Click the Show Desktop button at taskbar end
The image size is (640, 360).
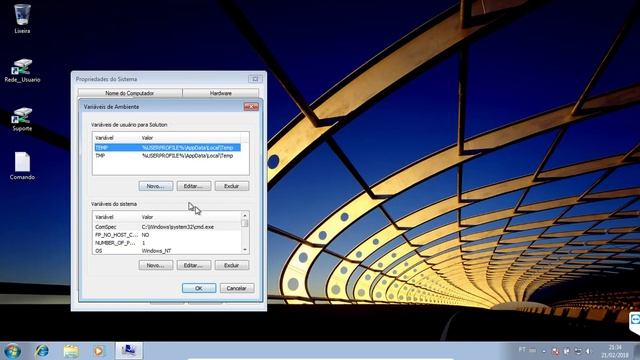tap(637, 351)
